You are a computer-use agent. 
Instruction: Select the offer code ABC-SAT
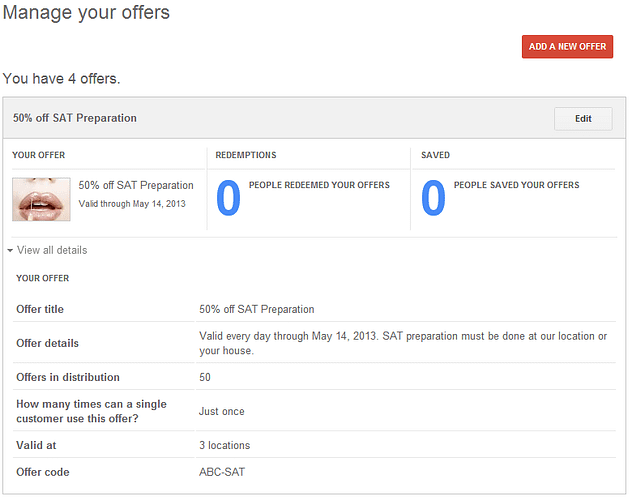coord(222,472)
